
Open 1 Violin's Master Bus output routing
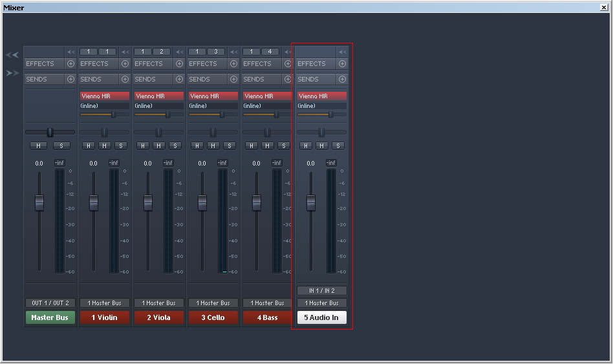pos(104,303)
